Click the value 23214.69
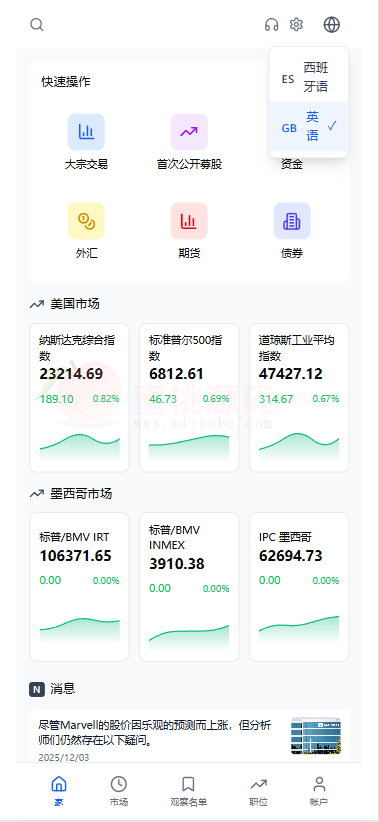The width and height of the screenshot is (379, 822). tap(71, 374)
